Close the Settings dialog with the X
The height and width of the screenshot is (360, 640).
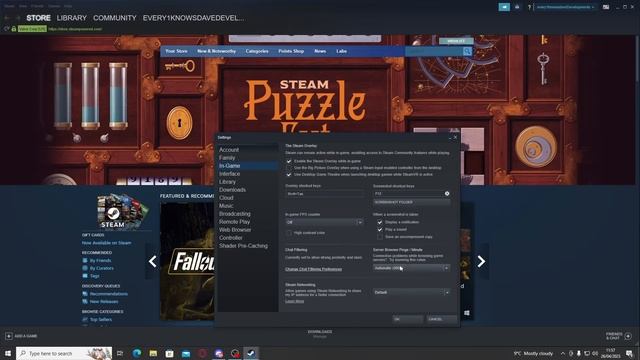coord(456,138)
